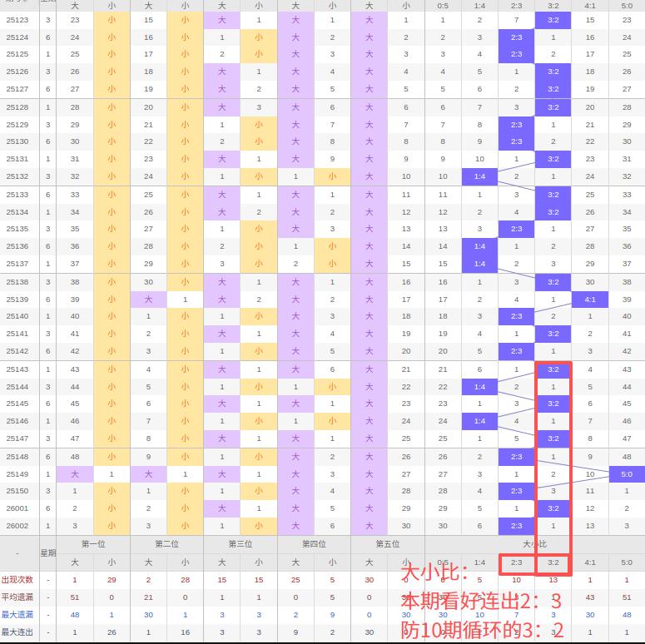Viewport: 645px width, 644px height.
Task: Select issue number 25123
Action: click(17, 20)
